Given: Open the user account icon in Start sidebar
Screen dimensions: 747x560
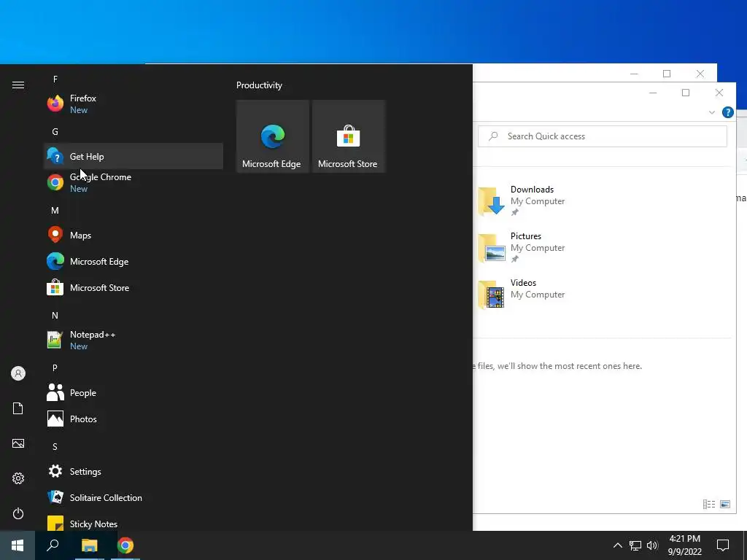Looking at the screenshot, I should pyautogui.click(x=18, y=373).
